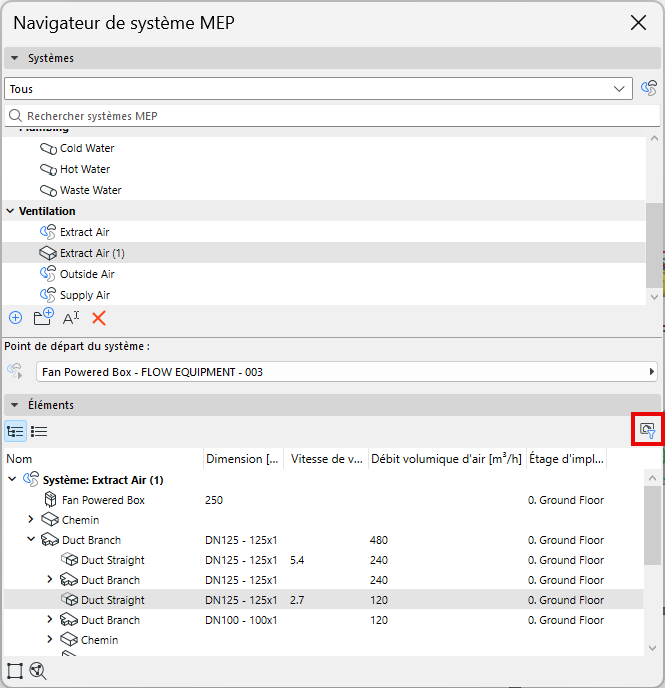665x688 pixels.
Task: Click the DN100 - 100x1 dimension cell
Action: pos(241,620)
